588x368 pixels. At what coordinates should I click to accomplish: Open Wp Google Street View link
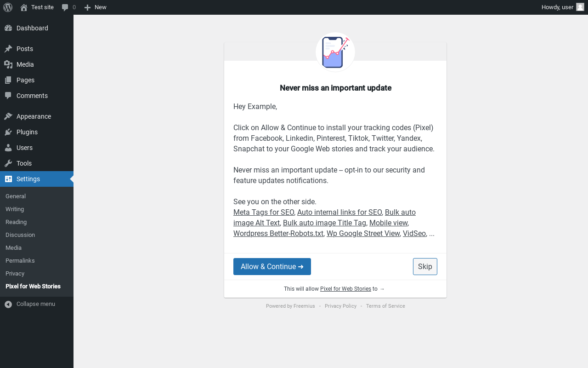coord(363,233)
